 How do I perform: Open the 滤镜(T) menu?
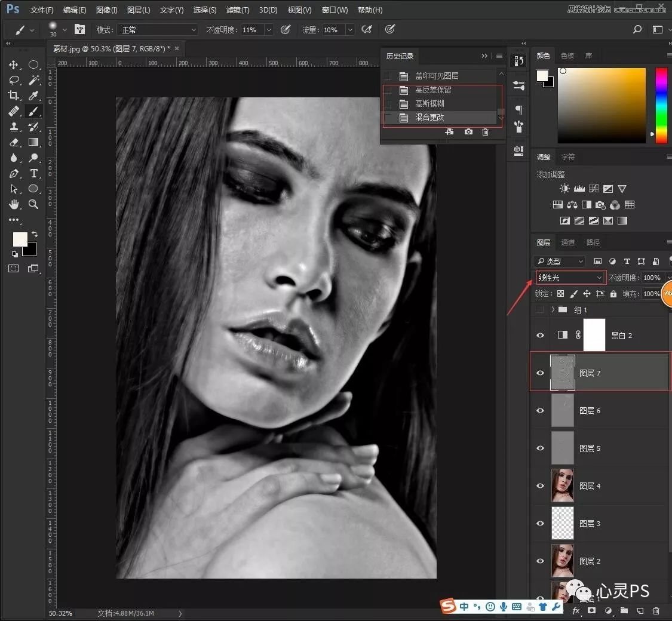(x=238, y=10)
